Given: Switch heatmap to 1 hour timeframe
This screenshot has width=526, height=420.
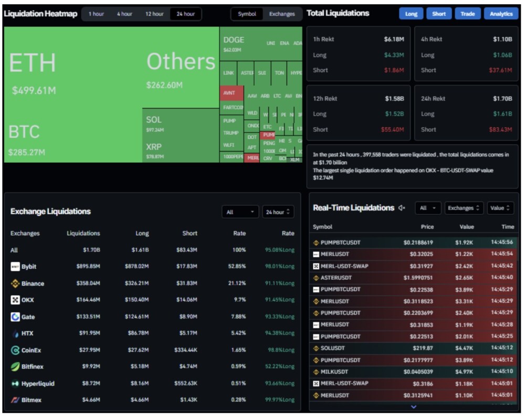Looking at the screenshot, I should click(96, 14).
